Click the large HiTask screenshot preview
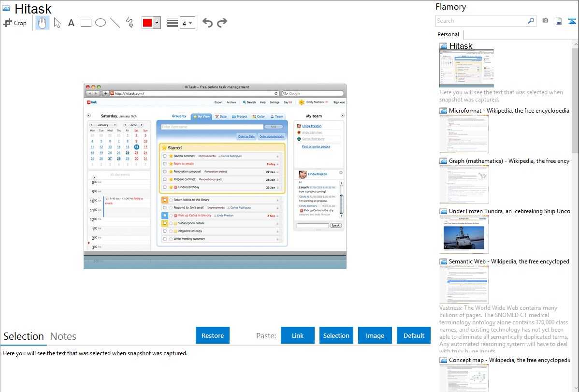 coord(215,176)
